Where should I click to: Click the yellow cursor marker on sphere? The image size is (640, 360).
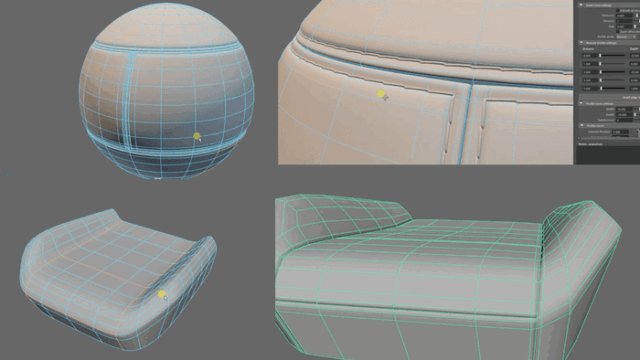(x=197, y=136)
